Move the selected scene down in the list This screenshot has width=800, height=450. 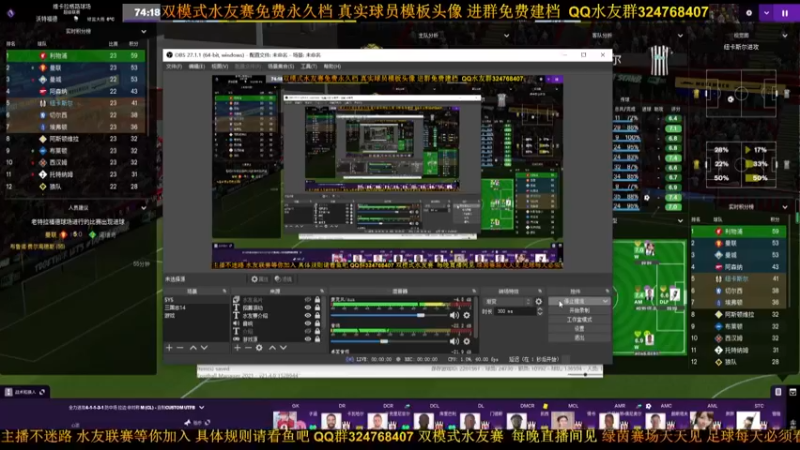204,348
